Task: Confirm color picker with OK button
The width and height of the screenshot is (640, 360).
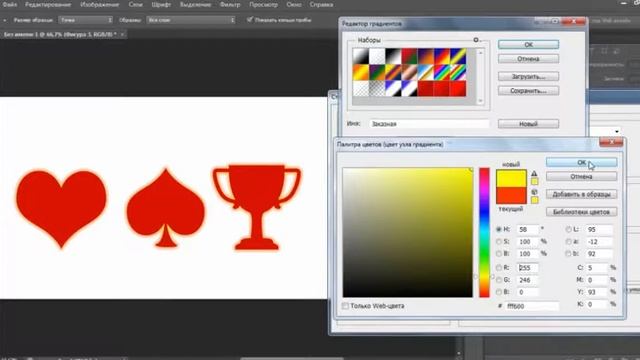Action: click(581, 162)
